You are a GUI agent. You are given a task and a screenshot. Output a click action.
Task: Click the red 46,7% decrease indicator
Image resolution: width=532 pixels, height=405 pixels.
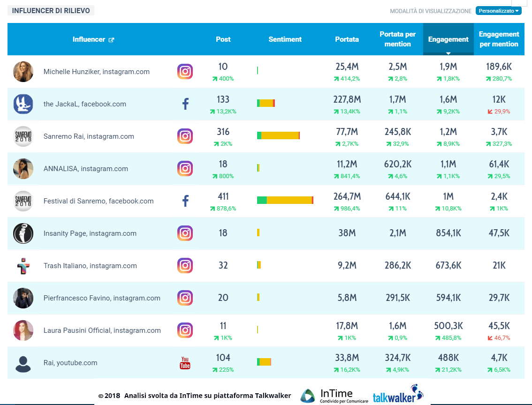[x=499, y=338]
